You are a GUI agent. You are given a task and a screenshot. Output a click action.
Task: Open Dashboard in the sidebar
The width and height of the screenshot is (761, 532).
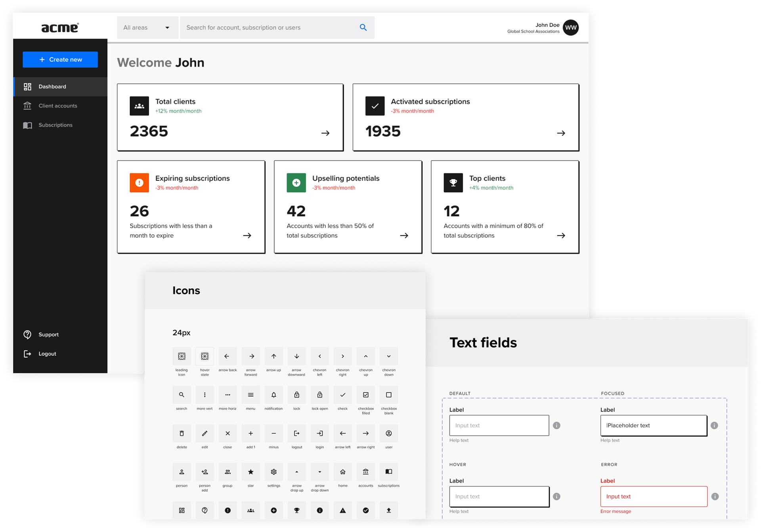point(60,86)
